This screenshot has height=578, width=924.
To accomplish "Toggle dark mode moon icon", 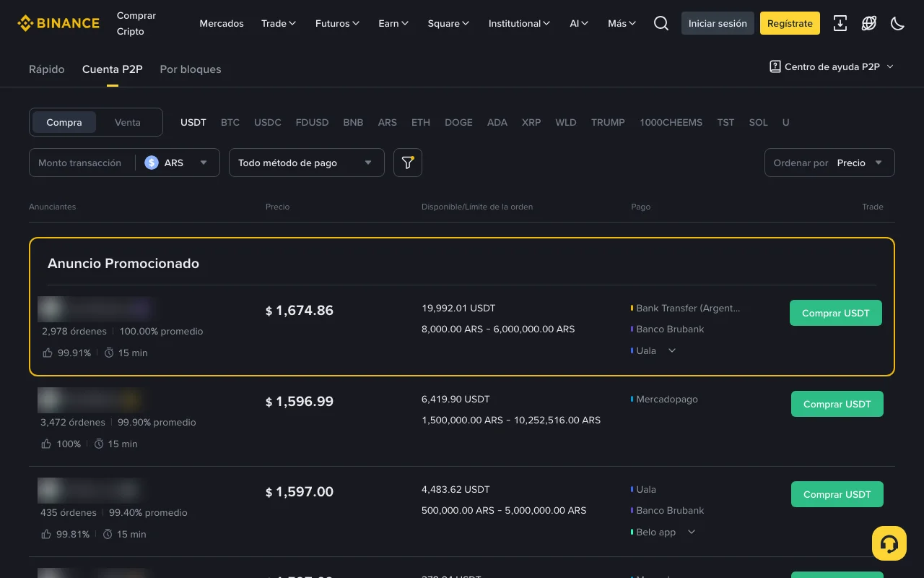I will coord(898,23).
